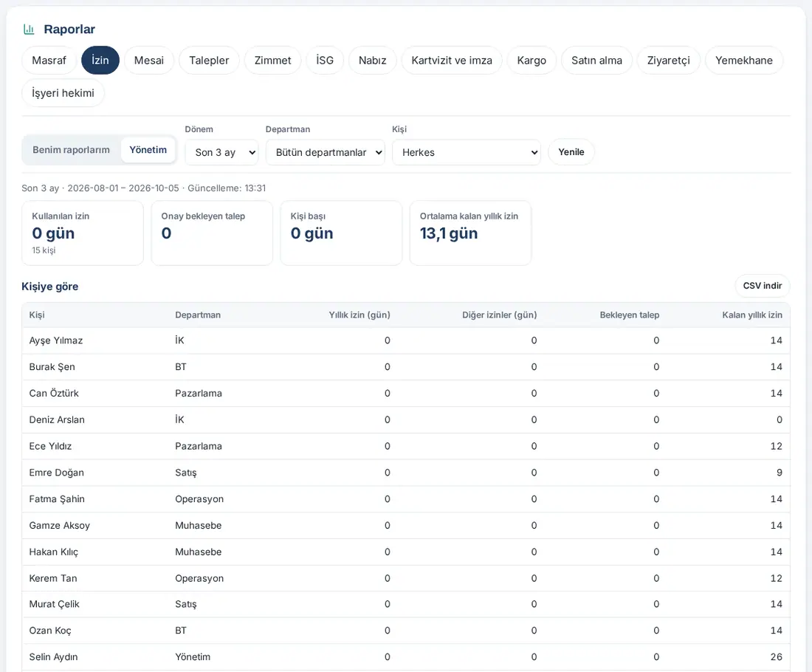Select Fatma Şahin name cell

[57, 499]
